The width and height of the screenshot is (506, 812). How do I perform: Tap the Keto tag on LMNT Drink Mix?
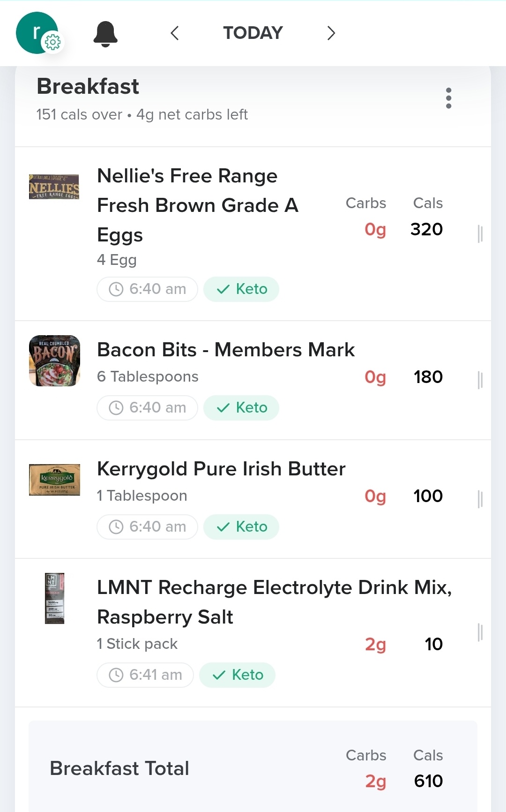(x=238, y=675)
